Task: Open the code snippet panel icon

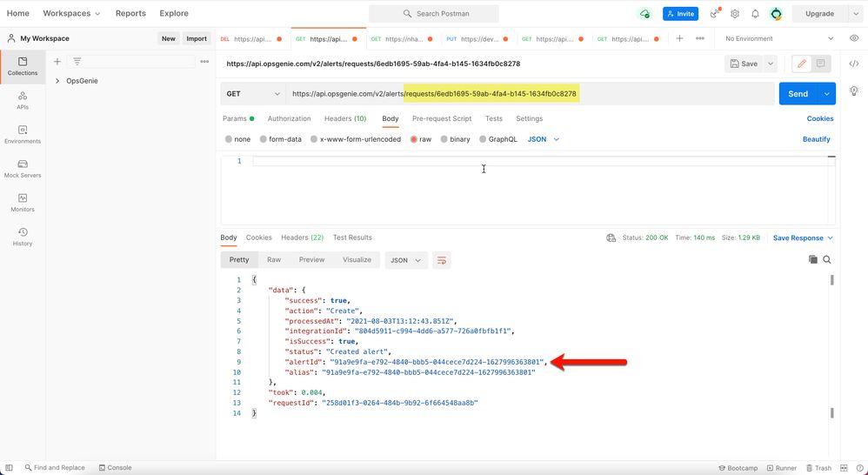Action: (x=853, y=64)
